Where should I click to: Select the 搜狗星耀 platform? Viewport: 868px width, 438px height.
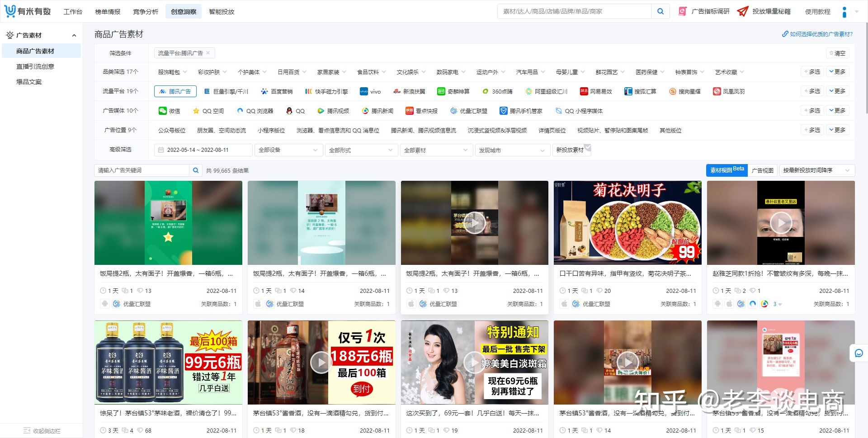(684, 91)
